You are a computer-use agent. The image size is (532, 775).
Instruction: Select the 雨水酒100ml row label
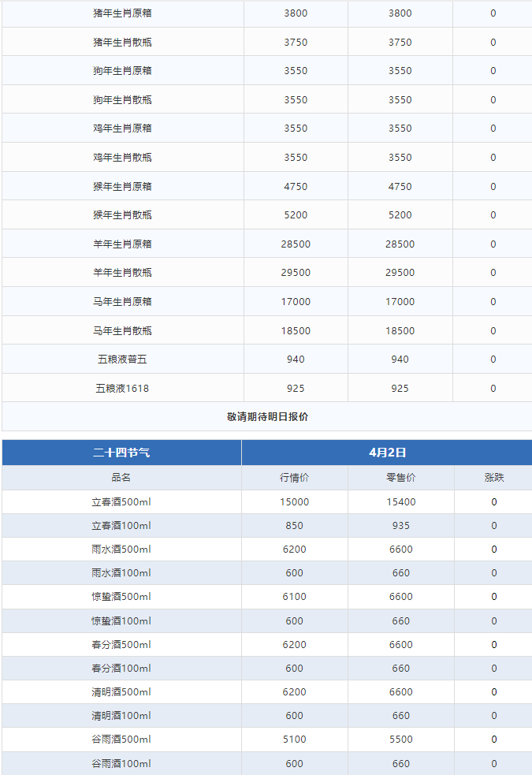[x=121, y=573]
